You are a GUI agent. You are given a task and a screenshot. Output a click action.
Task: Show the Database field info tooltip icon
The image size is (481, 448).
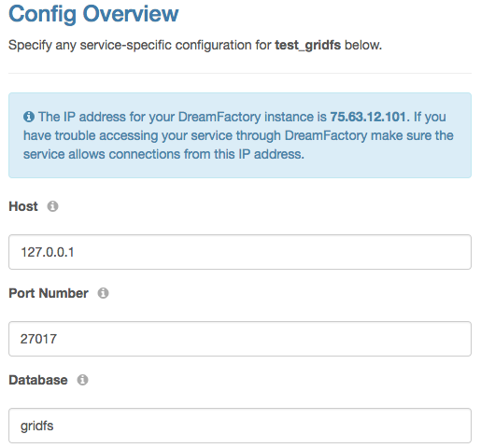82,380
